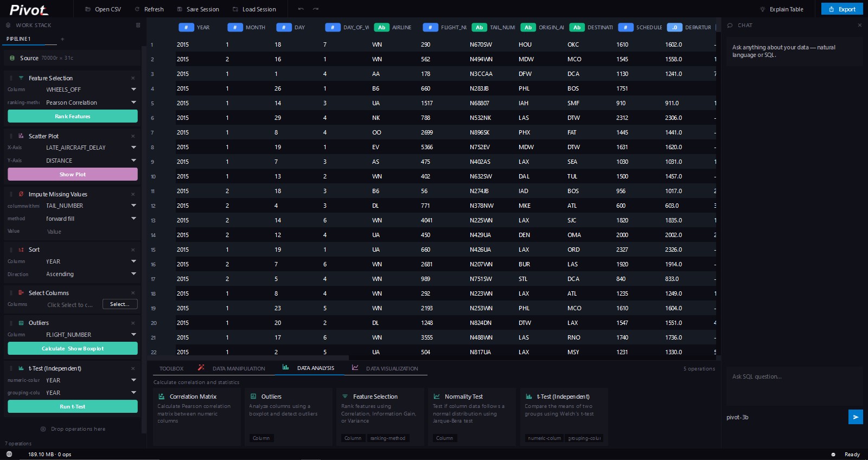The height and width of the screenshot is (460, 868).
Task: Switch to the TOOLBOX tab
Action: coord(171,368)
